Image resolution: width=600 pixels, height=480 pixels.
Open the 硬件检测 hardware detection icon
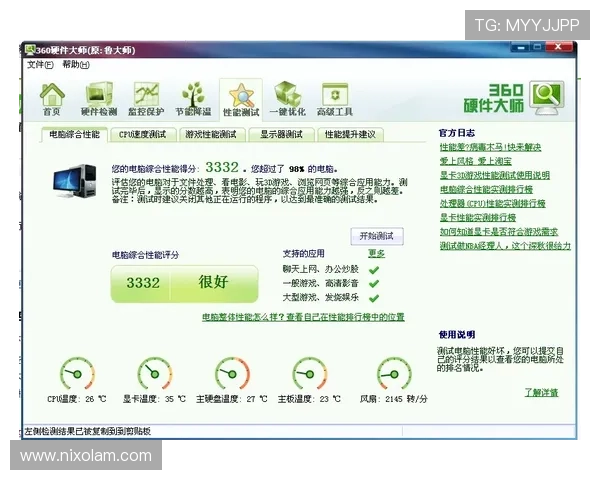click(x=99, y=99)
